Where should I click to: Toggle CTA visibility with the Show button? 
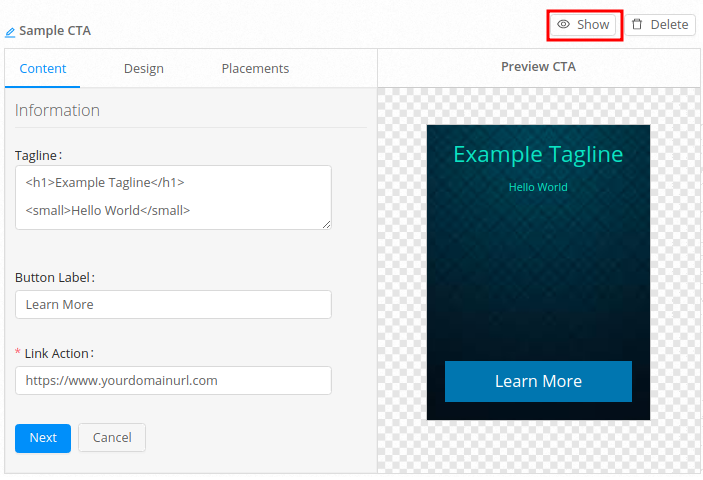pos(583,25)
